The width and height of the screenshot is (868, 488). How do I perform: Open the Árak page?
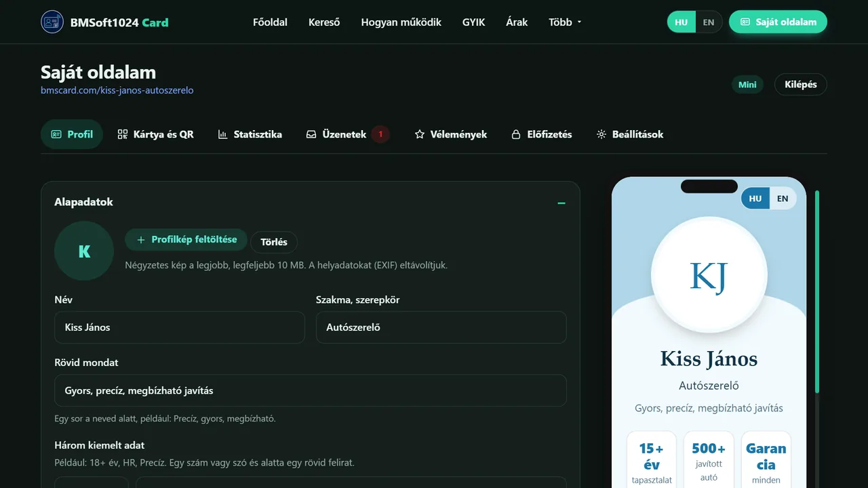point(517,22)
